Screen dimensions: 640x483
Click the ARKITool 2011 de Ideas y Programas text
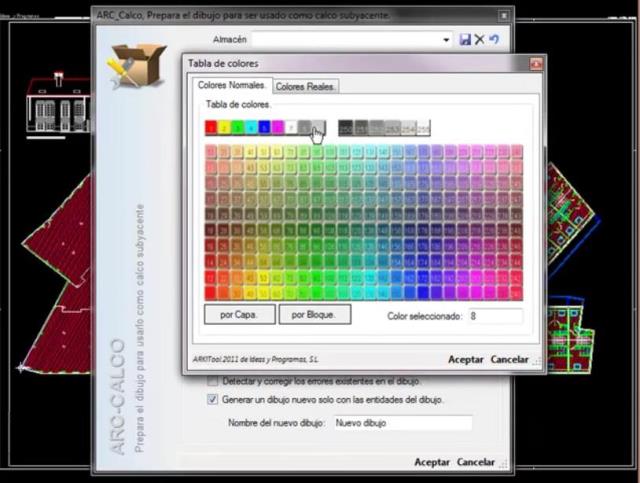[256, 360]
